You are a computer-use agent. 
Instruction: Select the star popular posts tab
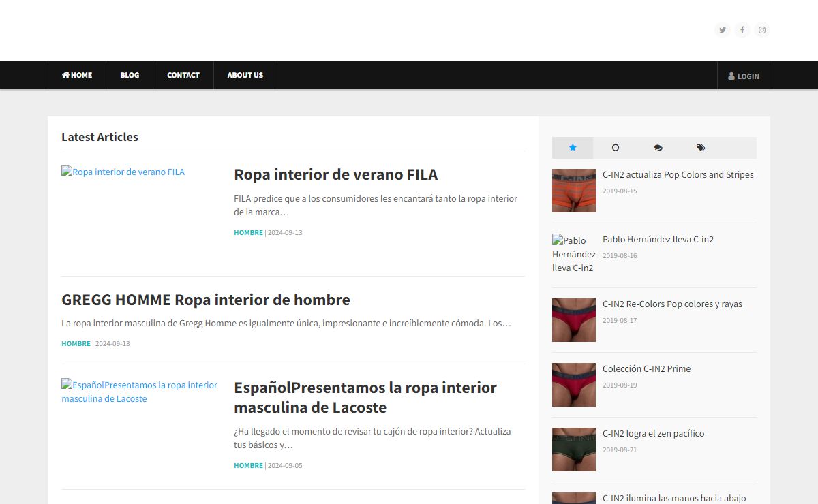click(573, 148)
